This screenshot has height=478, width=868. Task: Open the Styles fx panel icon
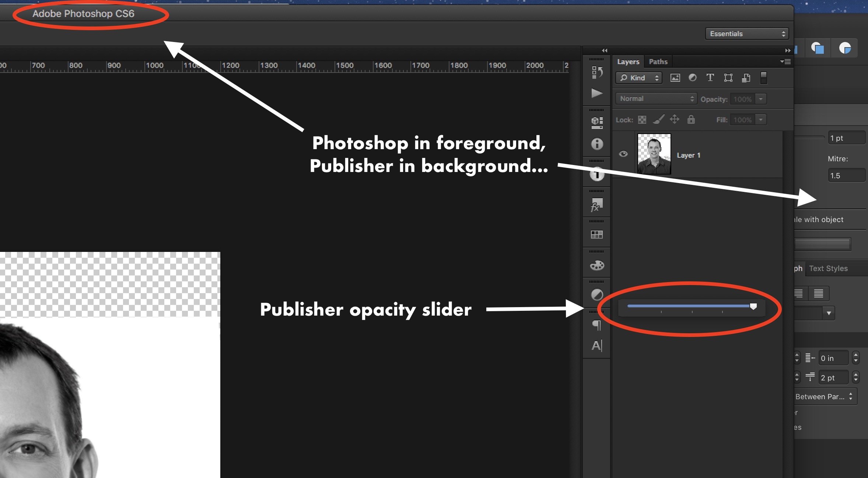click(x=597, y=205)
